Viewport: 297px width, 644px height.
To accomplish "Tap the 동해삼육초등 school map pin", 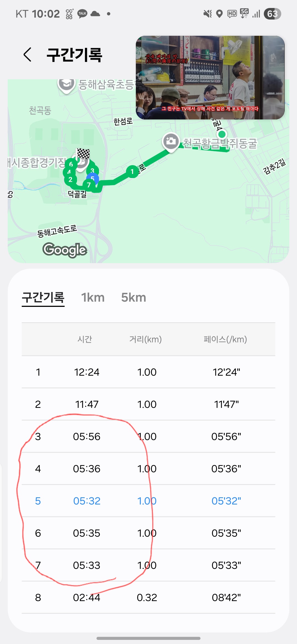I will [66, 84].
